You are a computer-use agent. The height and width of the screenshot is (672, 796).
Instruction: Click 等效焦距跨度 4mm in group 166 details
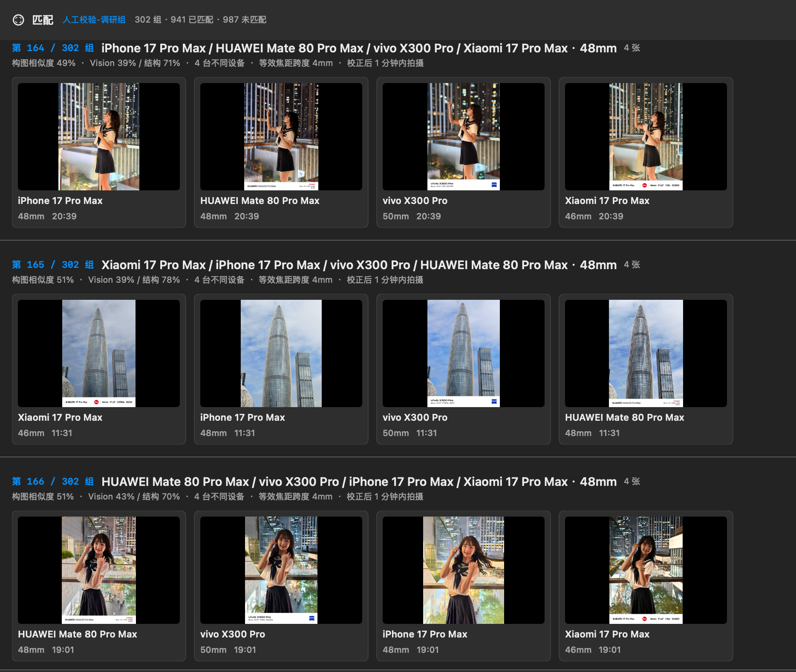[295, 497]
